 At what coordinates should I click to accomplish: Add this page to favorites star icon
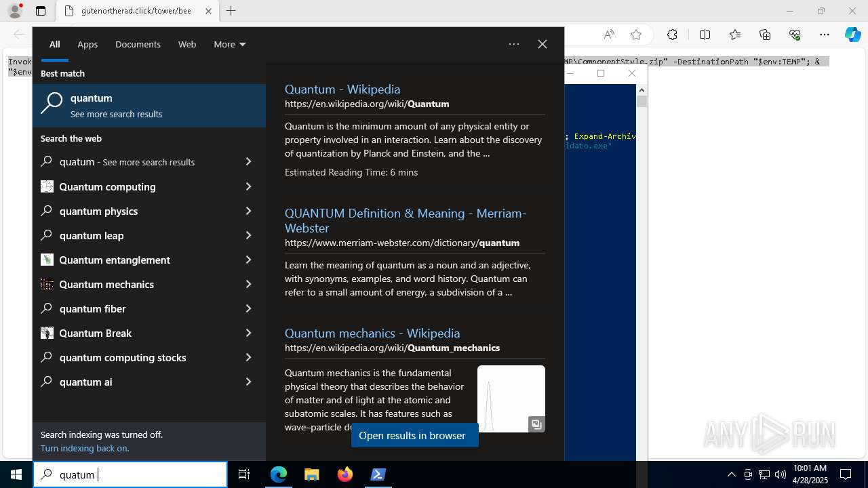tap(635, 35)
